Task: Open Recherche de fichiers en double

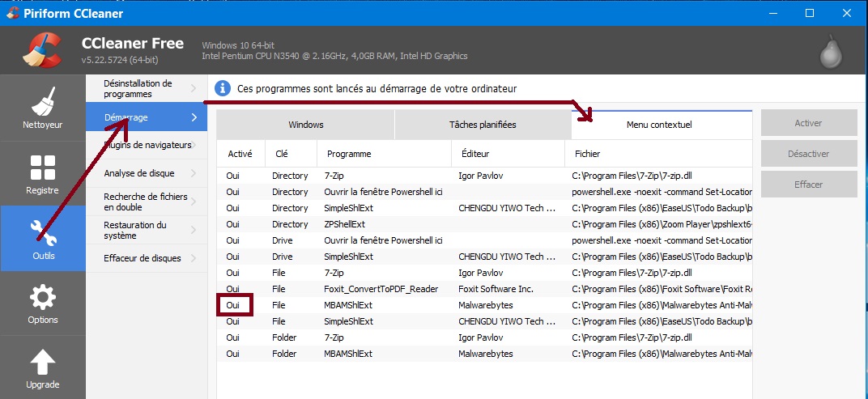Action: point(147,202)
